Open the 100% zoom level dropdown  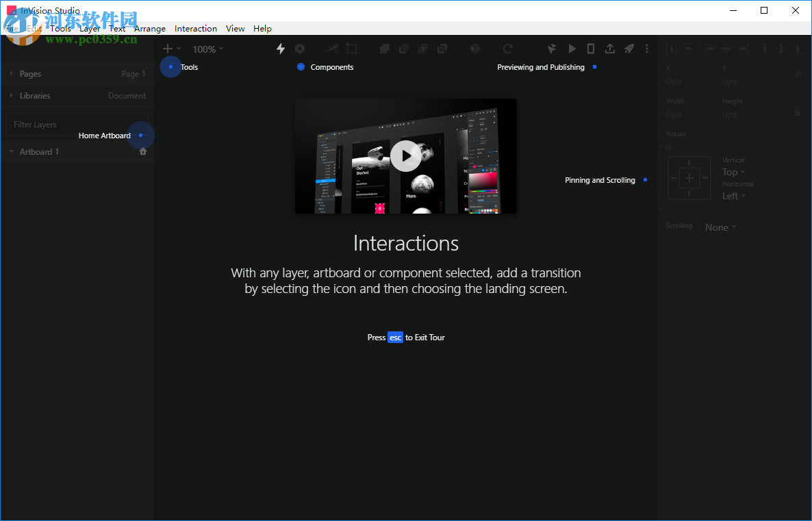(207, 49)
